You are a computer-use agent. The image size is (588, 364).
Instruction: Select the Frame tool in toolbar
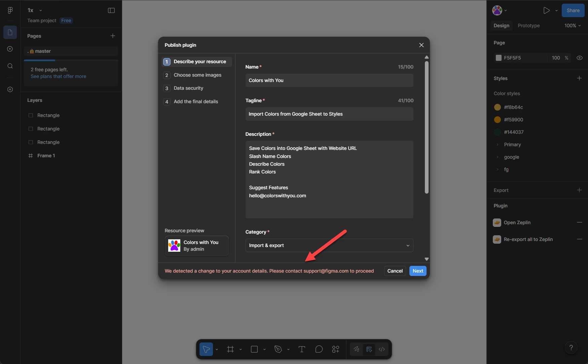[x=230, y=349]
